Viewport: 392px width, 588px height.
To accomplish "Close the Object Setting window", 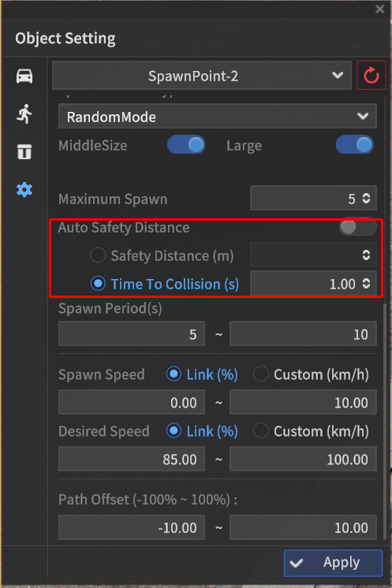I will click(x=379, y=9).
